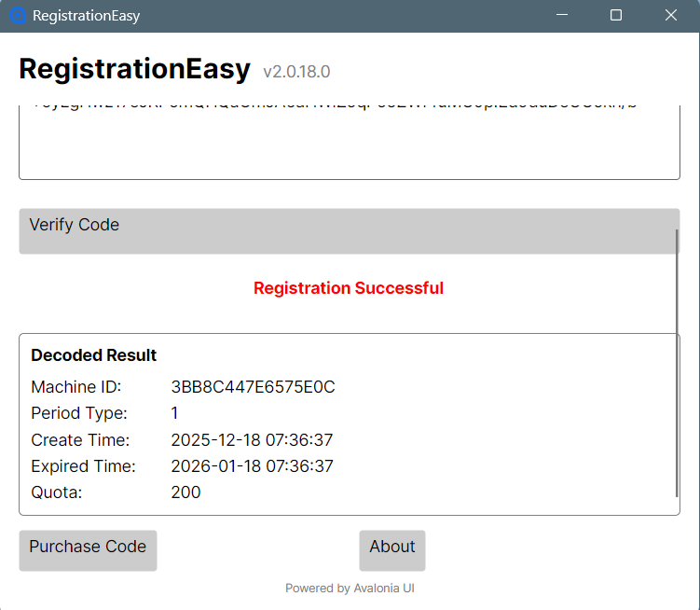Close the RegistrationEasy window
700x610 pixels.
[670, 16]
